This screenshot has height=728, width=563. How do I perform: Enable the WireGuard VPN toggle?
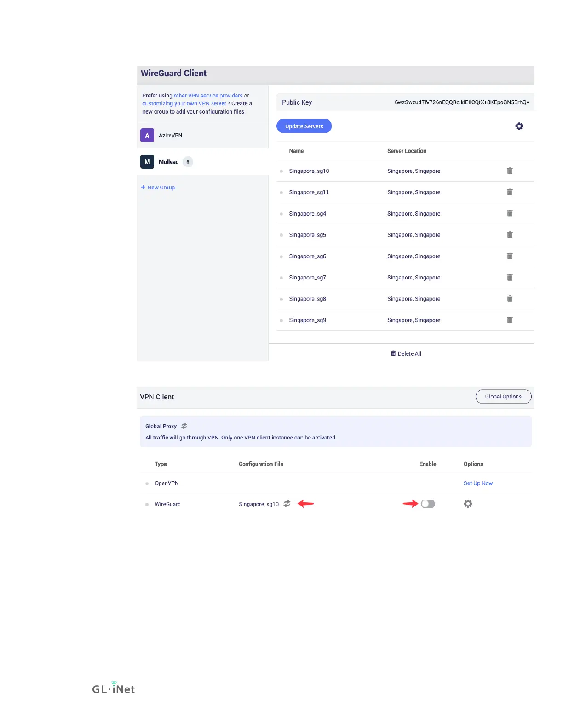coord(428,504)
